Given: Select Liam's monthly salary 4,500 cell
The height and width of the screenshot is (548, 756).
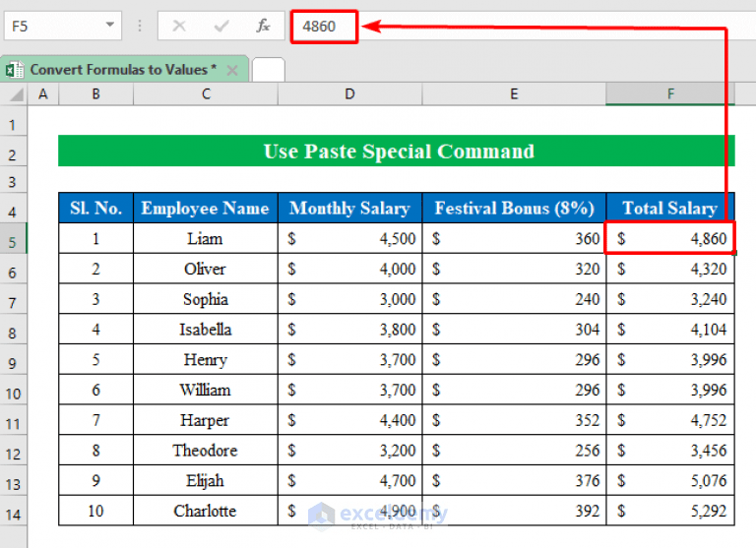Looking at the screenshot, I should pos(350,238).
